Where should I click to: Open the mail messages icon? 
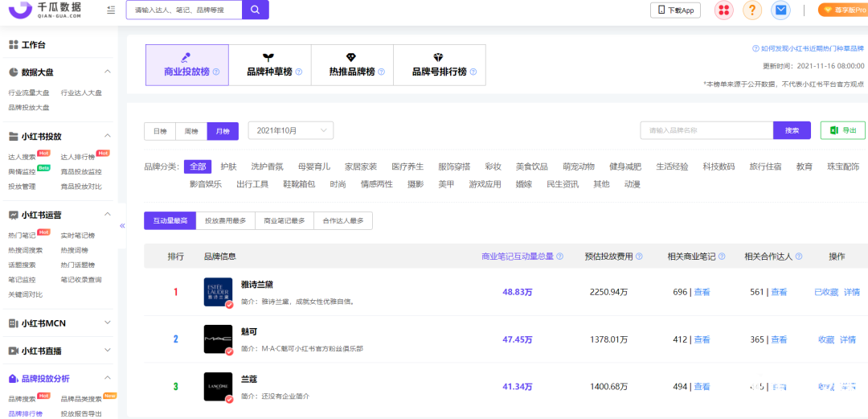[x=780, y=10]
